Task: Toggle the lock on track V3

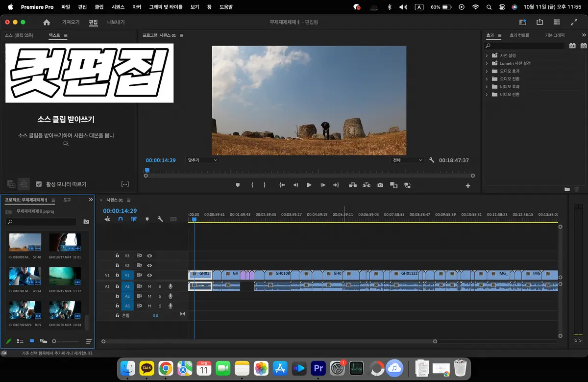Action: pyautogui.click(x=117, y=255)
